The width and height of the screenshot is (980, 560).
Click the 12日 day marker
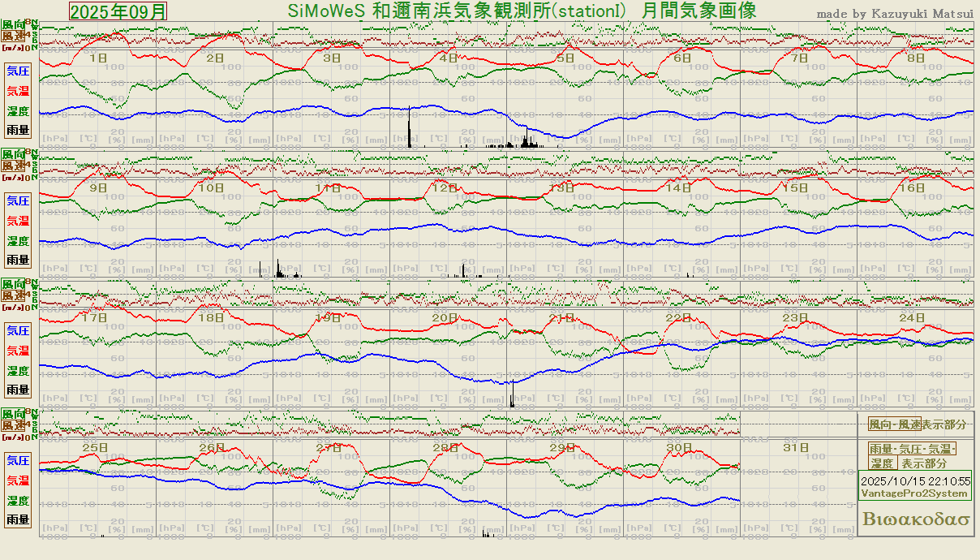(x=445, y=187)
